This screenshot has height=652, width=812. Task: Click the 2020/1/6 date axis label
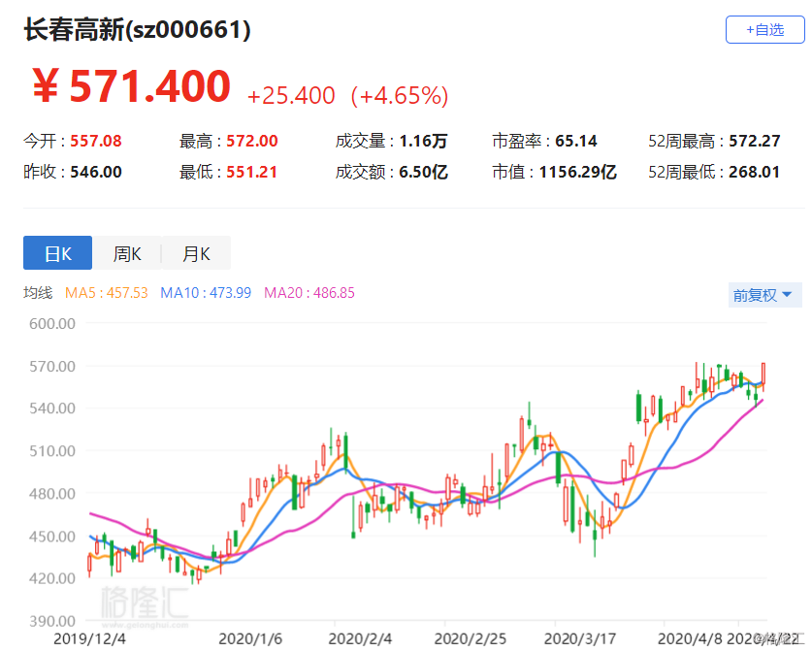pos(250,639)
